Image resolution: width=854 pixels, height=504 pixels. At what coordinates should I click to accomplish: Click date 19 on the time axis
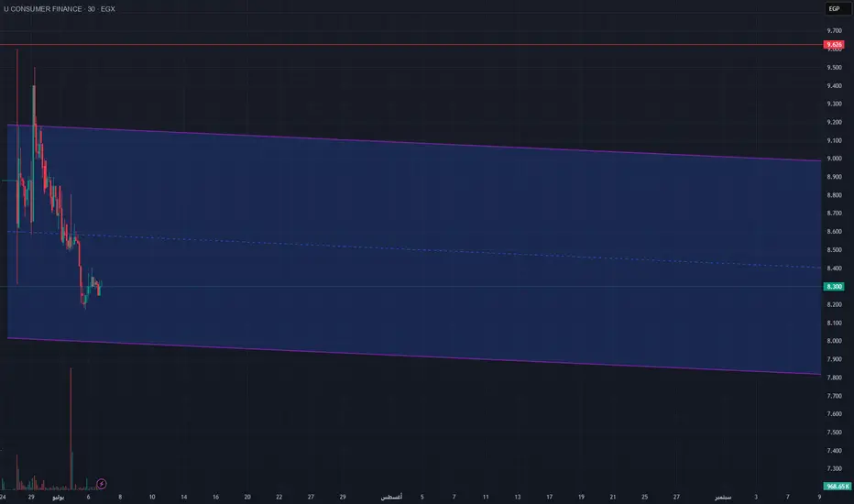pos(581,497)
